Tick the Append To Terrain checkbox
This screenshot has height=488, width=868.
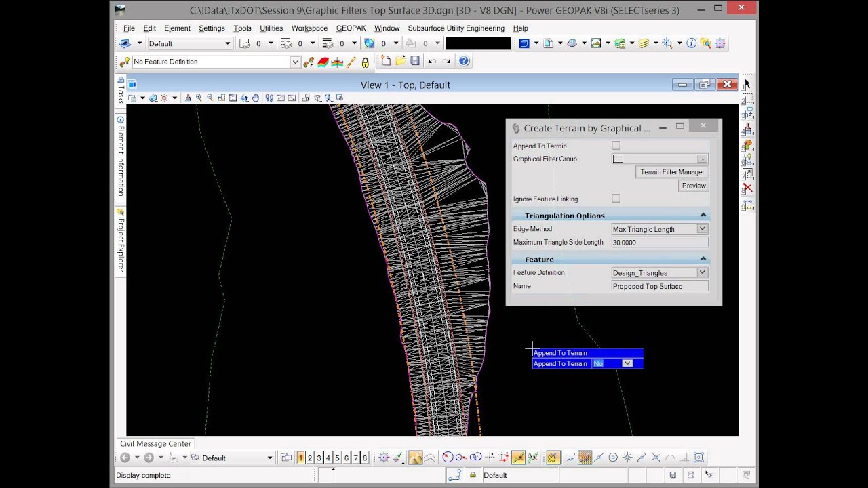tap(616, 145)
